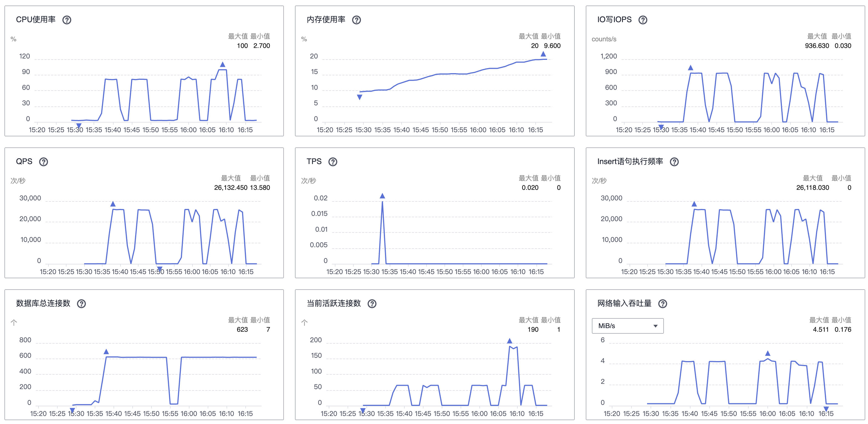Click the TPS spike peak marker
Screen dimensions: 868x424
click(x=382, y=196)
